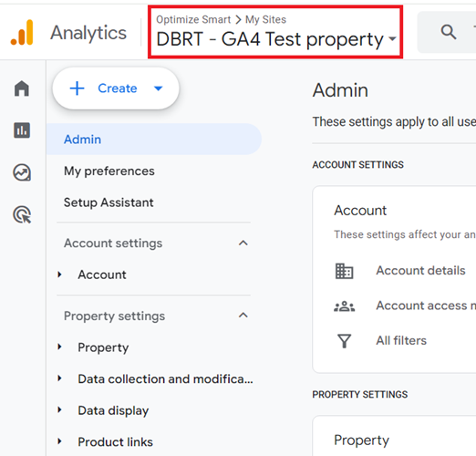Expand the Product links arrow
476x456 pixels.
[59, 441]
